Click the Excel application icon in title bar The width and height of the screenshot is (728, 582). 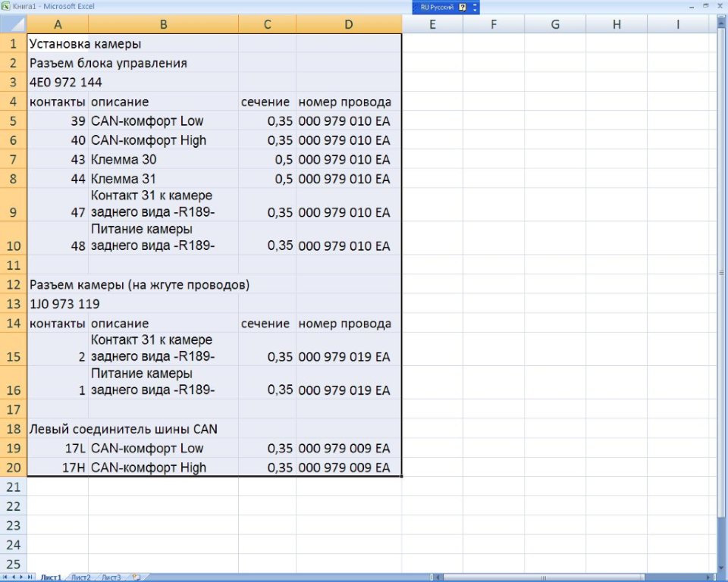[x=6, y=6]
